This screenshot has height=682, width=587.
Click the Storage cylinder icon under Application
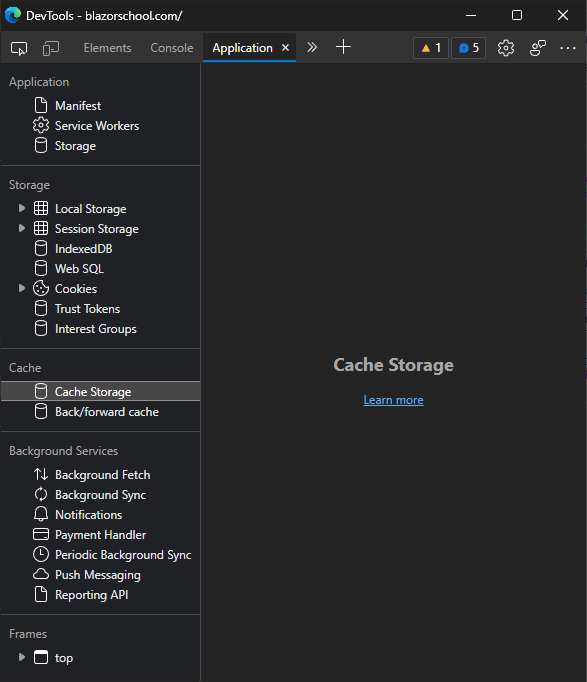(41, 145)
